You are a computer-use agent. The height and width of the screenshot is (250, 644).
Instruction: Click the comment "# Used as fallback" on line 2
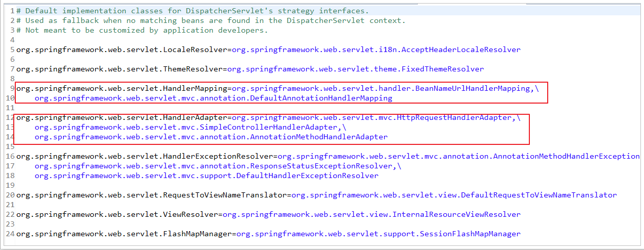pos(58,20)
